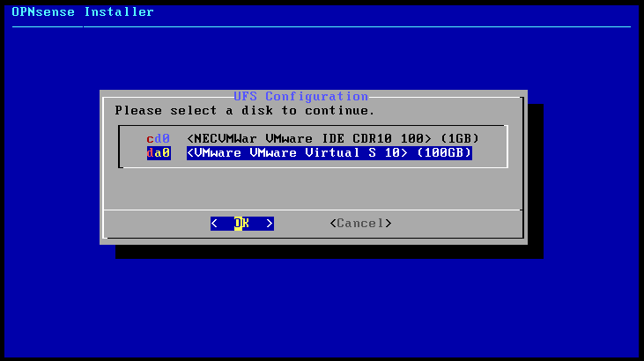Pick the da0 disk tag
This screenshot has height=361, width=644.
click(159, 153)
